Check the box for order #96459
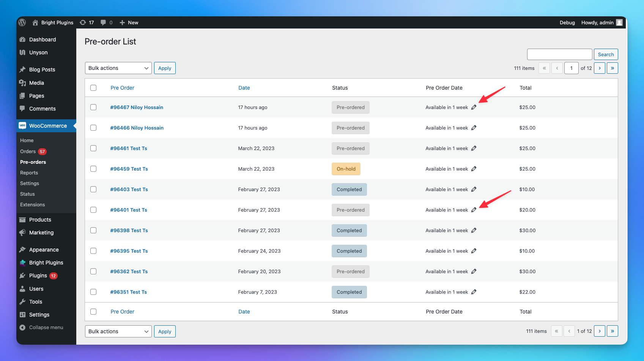 click(93, 169)
